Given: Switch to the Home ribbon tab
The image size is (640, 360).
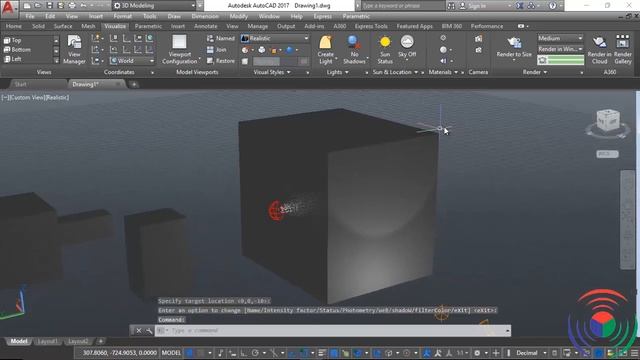Looking at the screenshot, I should [13, 26].
